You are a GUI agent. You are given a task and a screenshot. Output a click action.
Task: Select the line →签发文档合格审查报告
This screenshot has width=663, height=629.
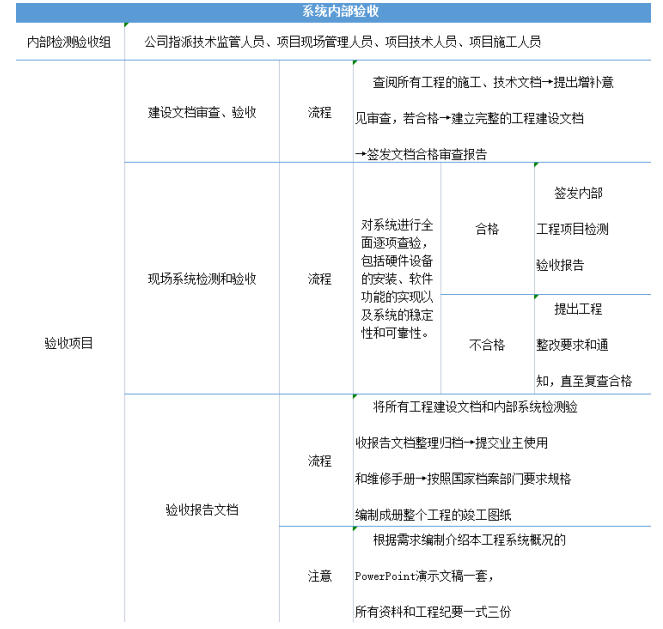point(421,154)
